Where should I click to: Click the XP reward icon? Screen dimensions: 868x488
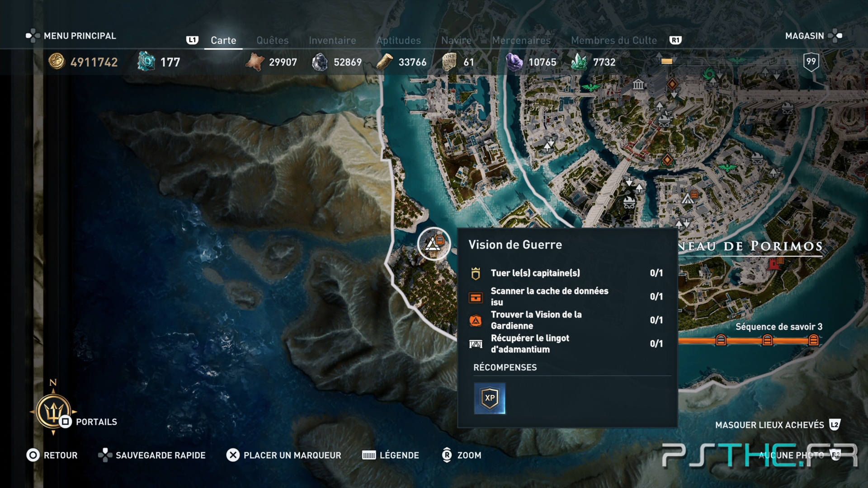tap(490, 398)
